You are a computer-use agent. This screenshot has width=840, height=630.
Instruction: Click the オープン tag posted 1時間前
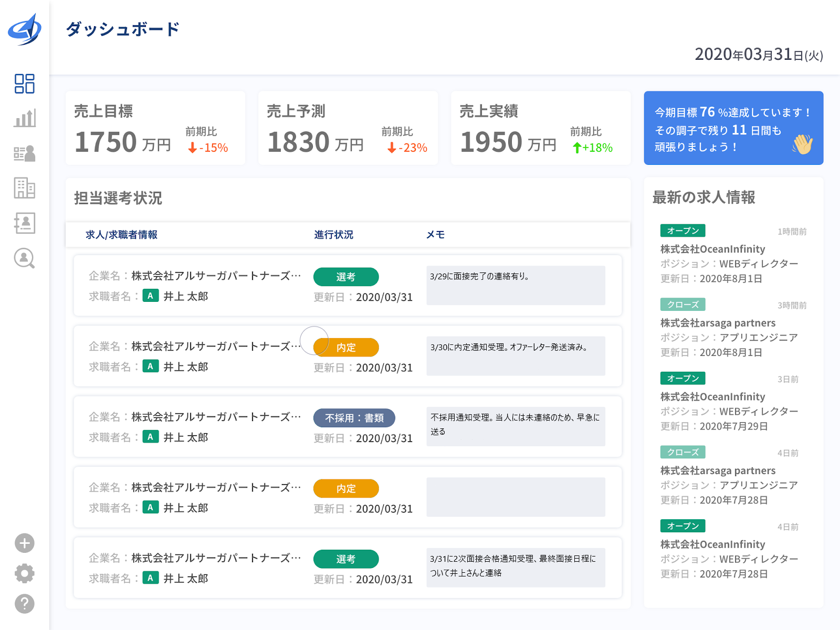click(x=682, y=230)
